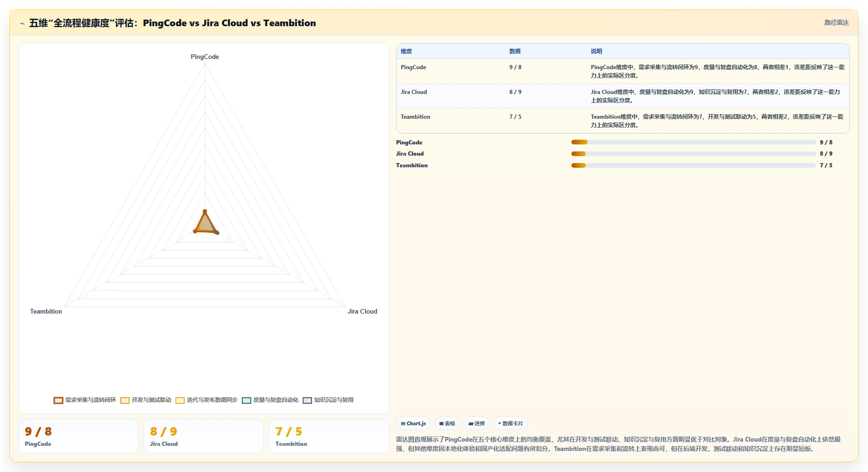The image size is (868, 472).
Task: Click the 7 / 5 value in the table
Action: point(515,117)
